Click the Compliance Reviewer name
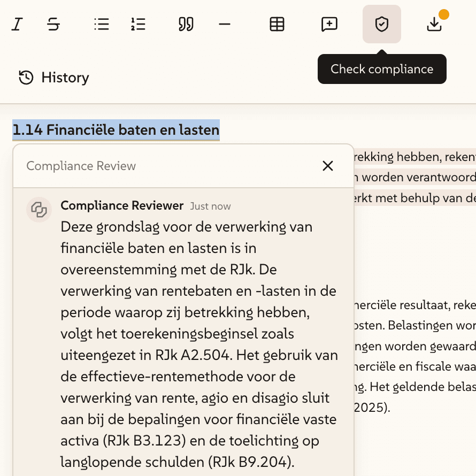The width and height of the screenshot is (476, 476). (x=122, y=205)
